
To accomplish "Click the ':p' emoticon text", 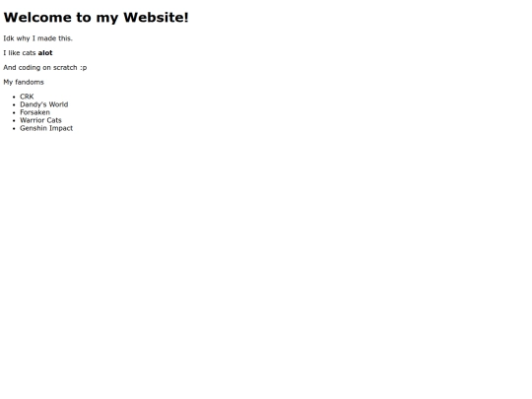I will (84, 68).
